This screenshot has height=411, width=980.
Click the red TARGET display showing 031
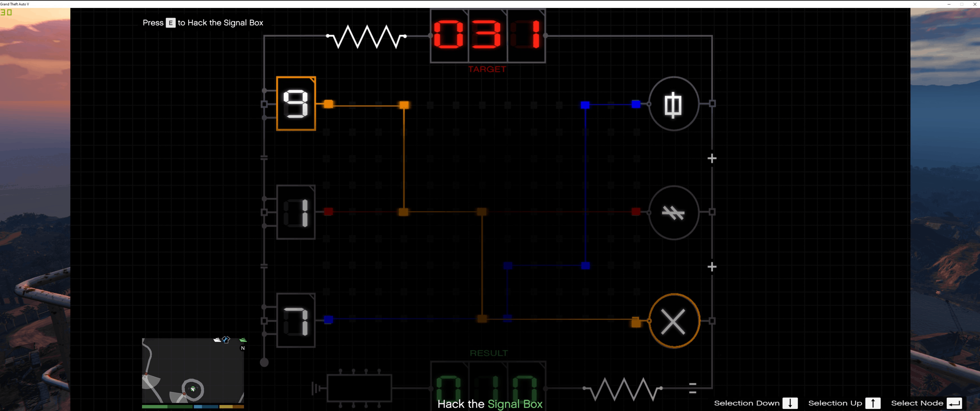pyautogui.click(x=488, y=35)
